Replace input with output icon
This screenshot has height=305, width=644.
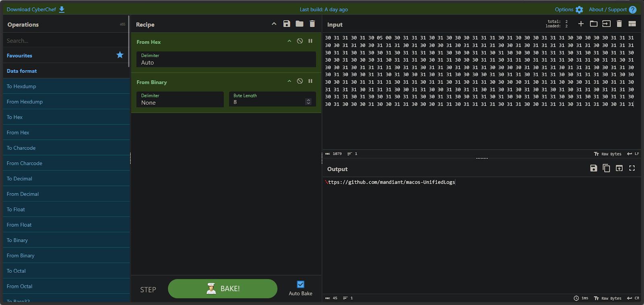point(619,168)
